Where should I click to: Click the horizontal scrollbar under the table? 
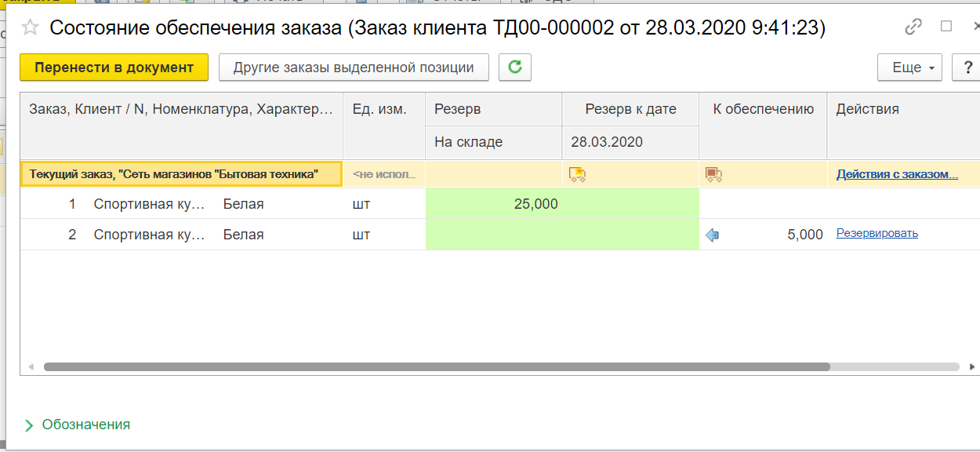(436, 366)
